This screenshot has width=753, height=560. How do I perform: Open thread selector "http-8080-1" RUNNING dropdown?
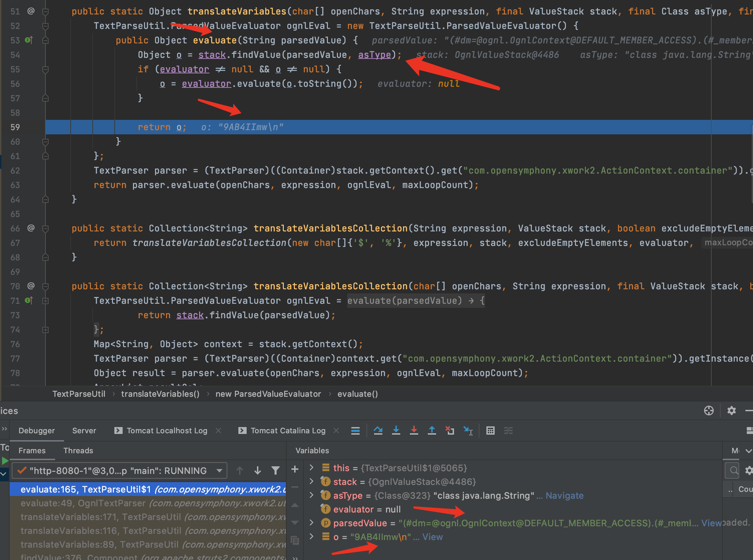(120, 470)
